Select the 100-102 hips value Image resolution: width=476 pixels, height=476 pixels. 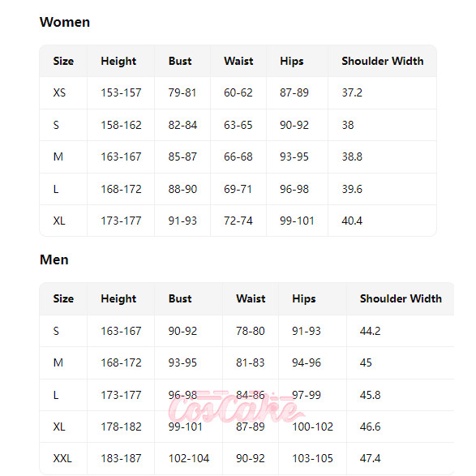click(x=312, y=427)
